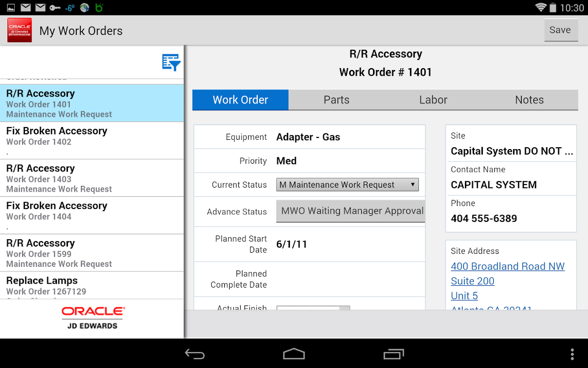
Task: Tap the Planned Start Date 6/1/11
Action: pyautogui.click(x=292, y=244)
